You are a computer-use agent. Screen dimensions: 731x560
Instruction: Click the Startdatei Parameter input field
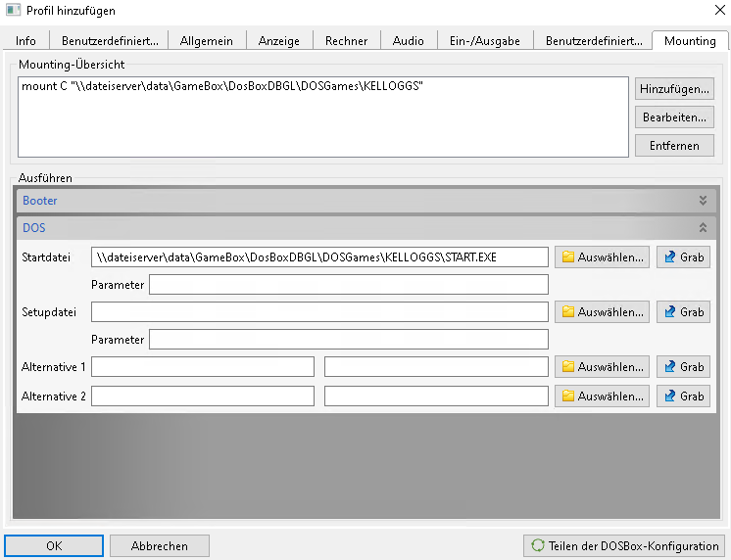pyautogui.click(x=348, y=285)
